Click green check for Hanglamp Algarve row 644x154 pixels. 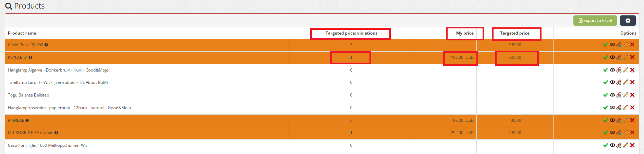pyautogui.click(x=605, y=70)
